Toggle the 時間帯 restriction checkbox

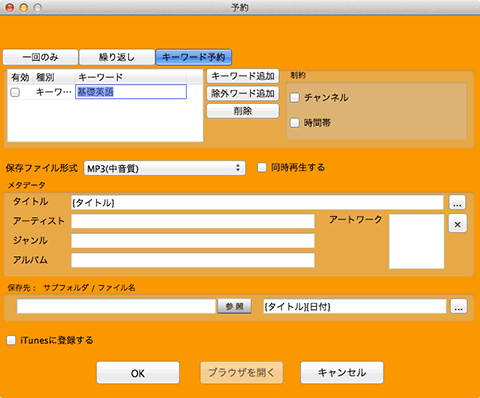click(x=295, y=123)
